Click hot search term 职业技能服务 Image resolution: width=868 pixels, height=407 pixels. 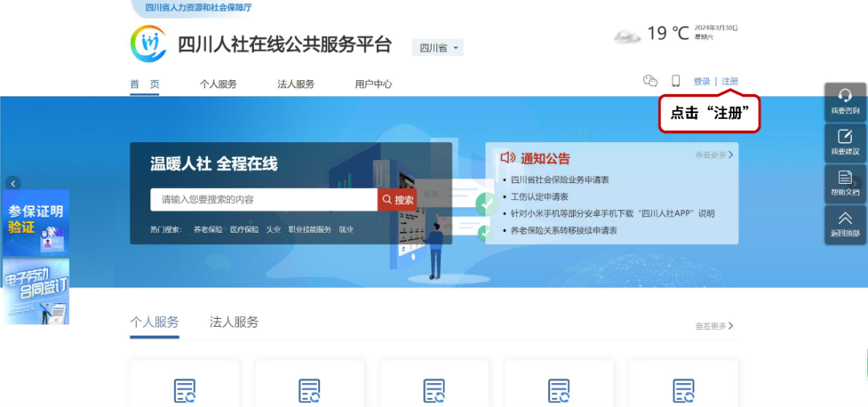click(x=310, y=230)
